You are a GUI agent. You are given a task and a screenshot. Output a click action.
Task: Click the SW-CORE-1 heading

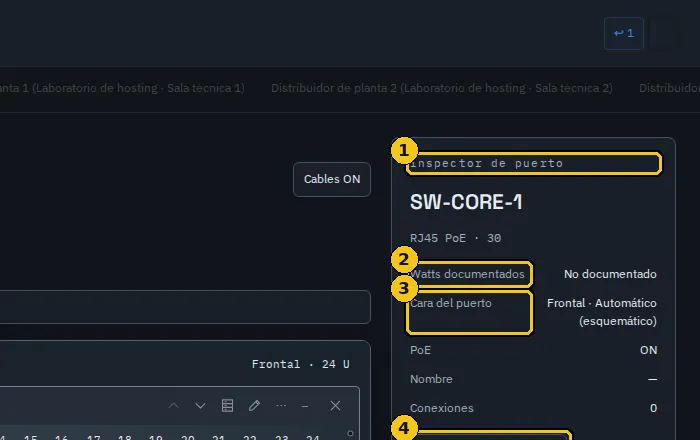click(466, 202)
